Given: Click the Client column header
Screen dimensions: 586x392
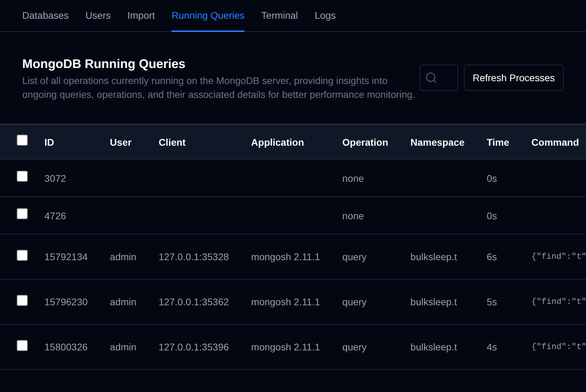Looking at the screenshot, I should point(172,143).
